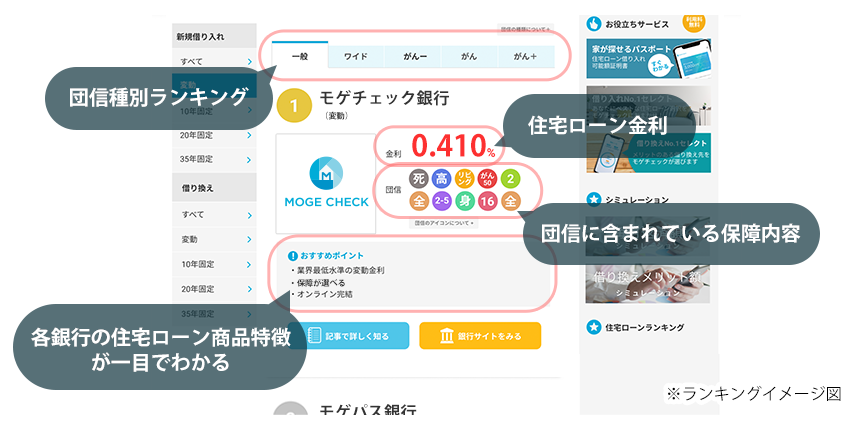Open the 家が探せるパスポート banner

(646, 60)
